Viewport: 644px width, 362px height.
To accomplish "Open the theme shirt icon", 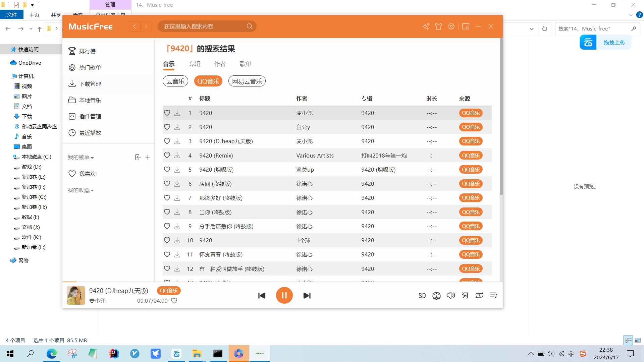I will pyautogui.click(x=438, y=26).
